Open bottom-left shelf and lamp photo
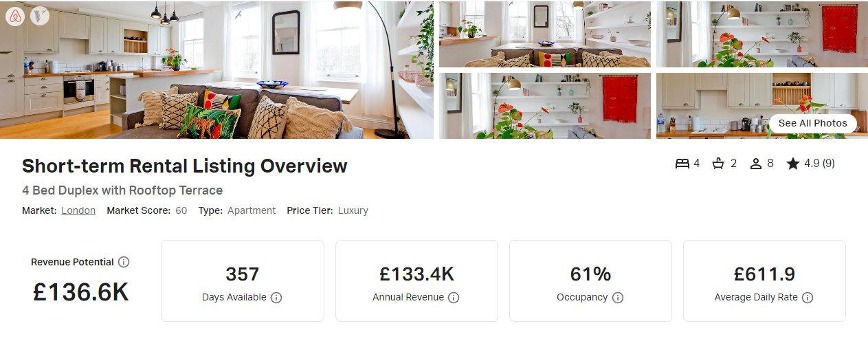This screenshot has width=868, height=341. pos(545,106)
